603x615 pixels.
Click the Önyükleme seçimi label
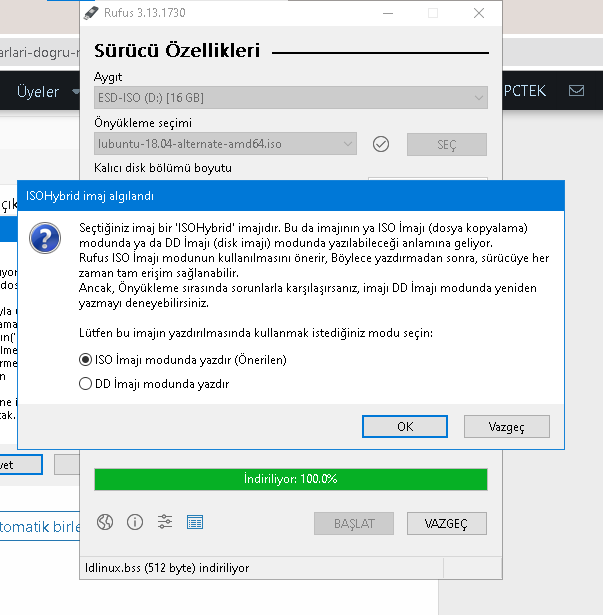[143, 123]
